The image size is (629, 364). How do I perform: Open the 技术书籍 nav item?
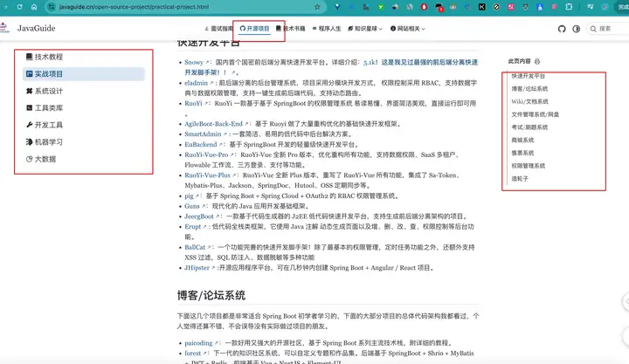point(290,29)
